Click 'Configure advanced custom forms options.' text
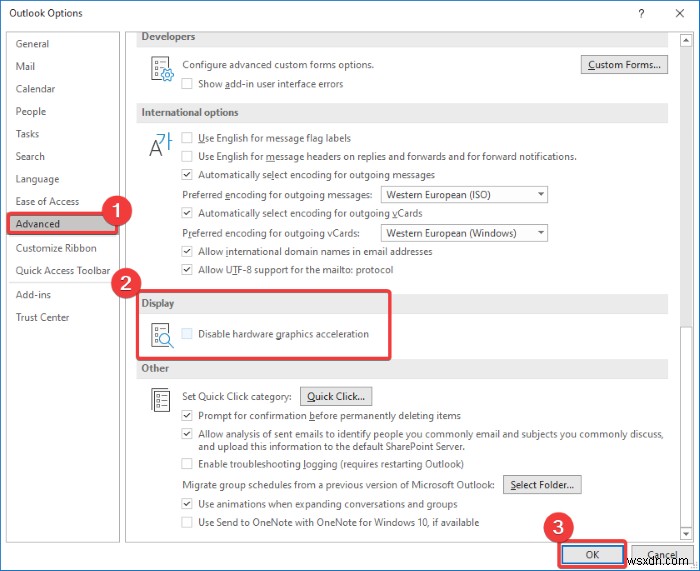Screen dimensions: 700x571 (x=278, y=65)
